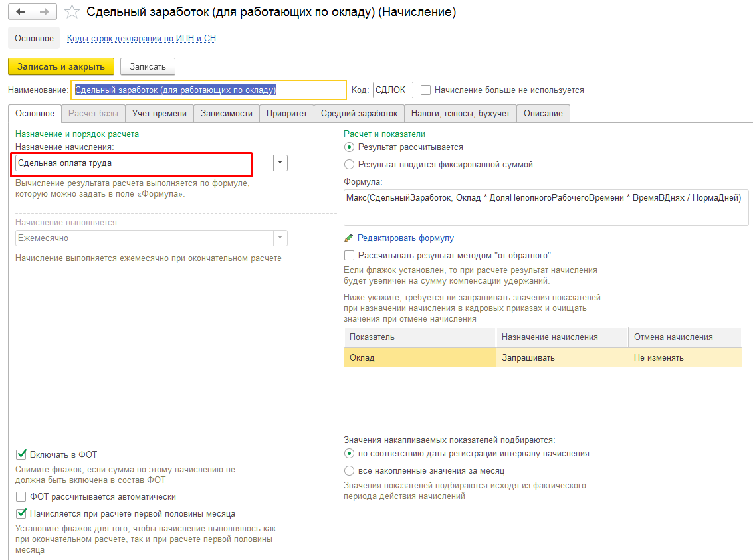The image size is (753, 560).
Task: Add form to favorites with star icon
Action: click(72, 13)
